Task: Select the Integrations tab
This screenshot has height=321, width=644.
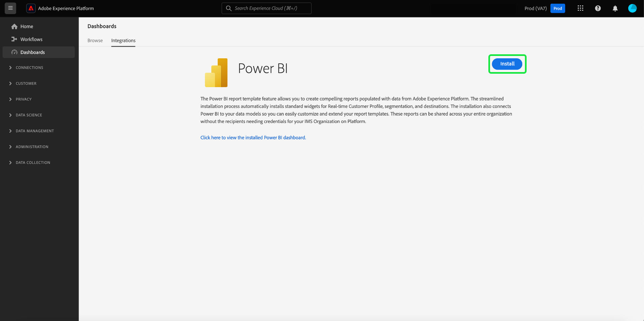Action: coord(123,41)
